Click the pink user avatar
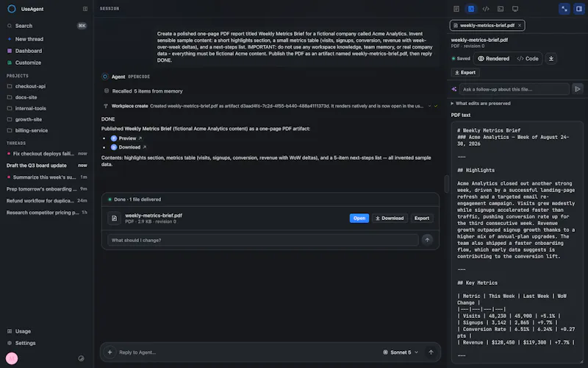This screenshot has width=588, height=368. (x=12, y=358)
